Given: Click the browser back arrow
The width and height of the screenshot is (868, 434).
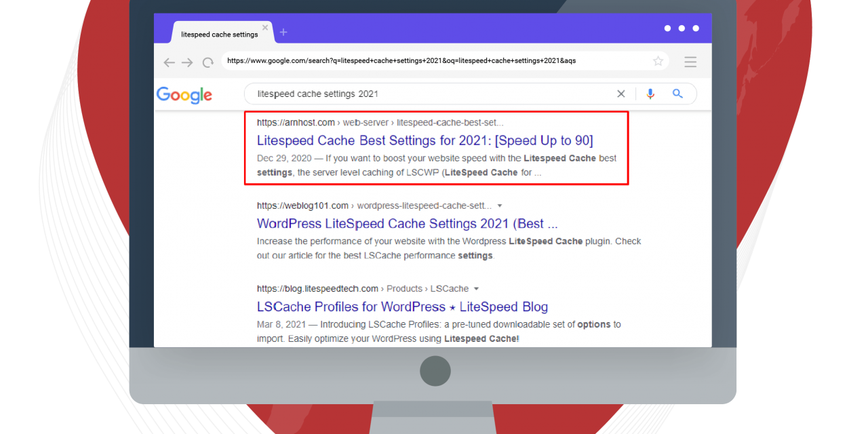Looking at the screenshot, I should pos(169,62).
